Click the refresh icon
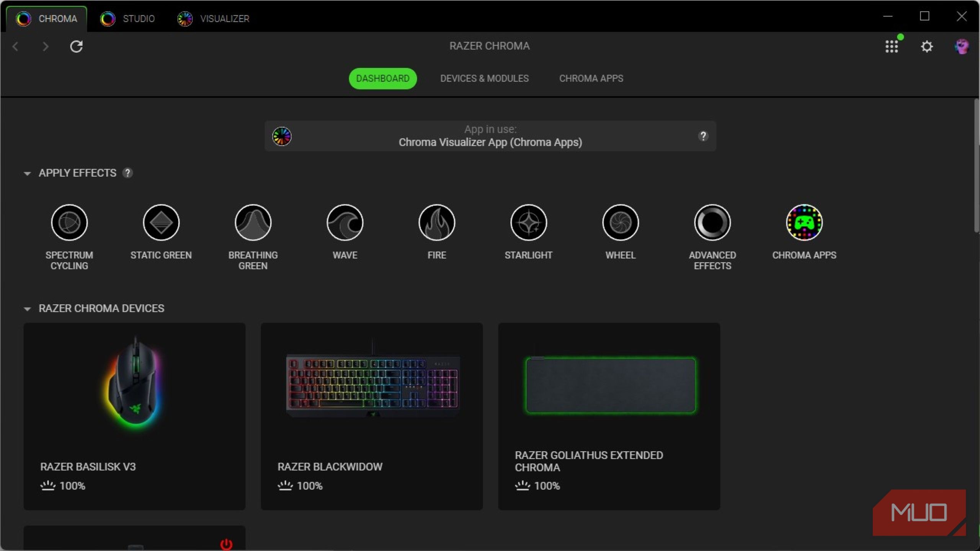Viewport: 980px width, 551px height. [x=76, y=47]
